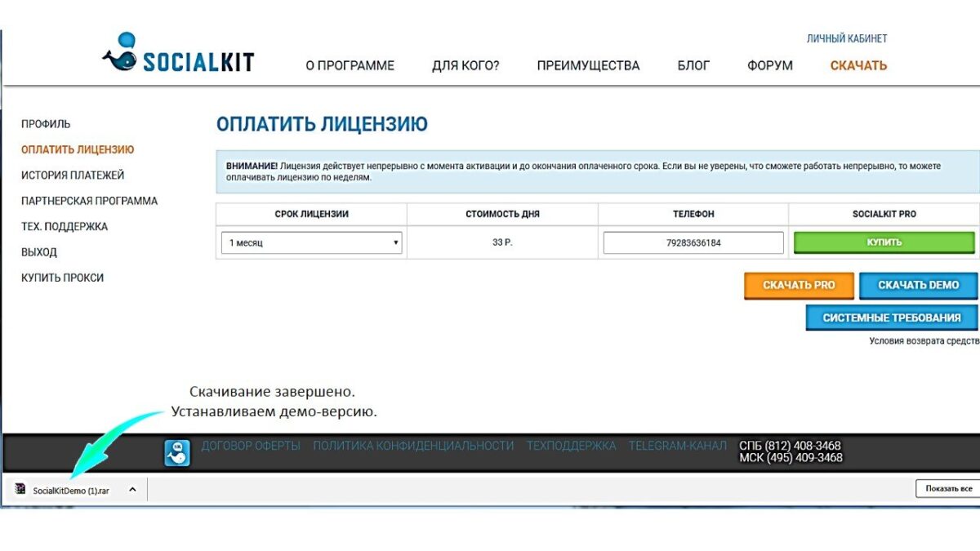Open the 'Блог' menu item
Screen dimensions: 980x551
click(x=693, y=65)
